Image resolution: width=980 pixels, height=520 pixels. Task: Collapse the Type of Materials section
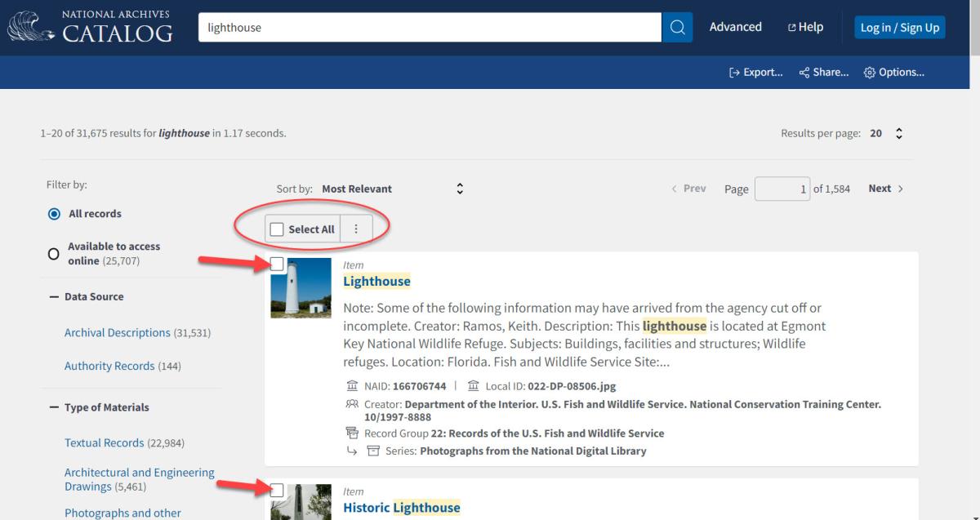click(x=55, y=407)
